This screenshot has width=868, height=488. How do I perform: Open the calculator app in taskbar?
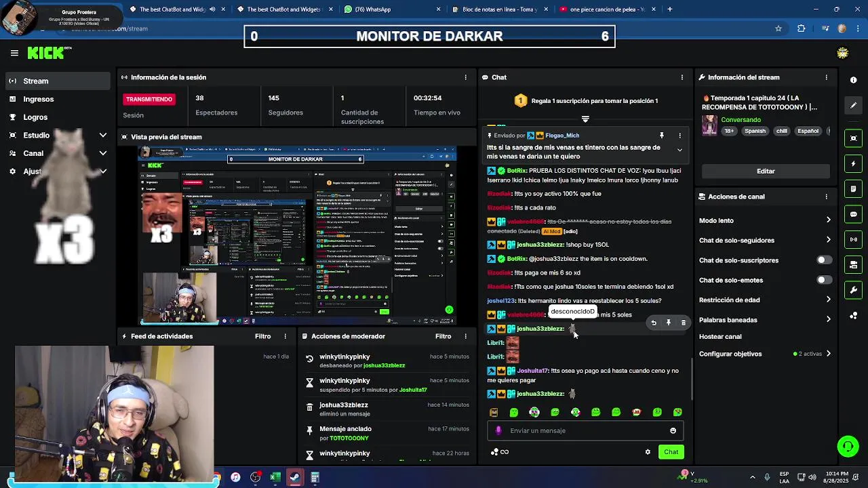point(315,477)
